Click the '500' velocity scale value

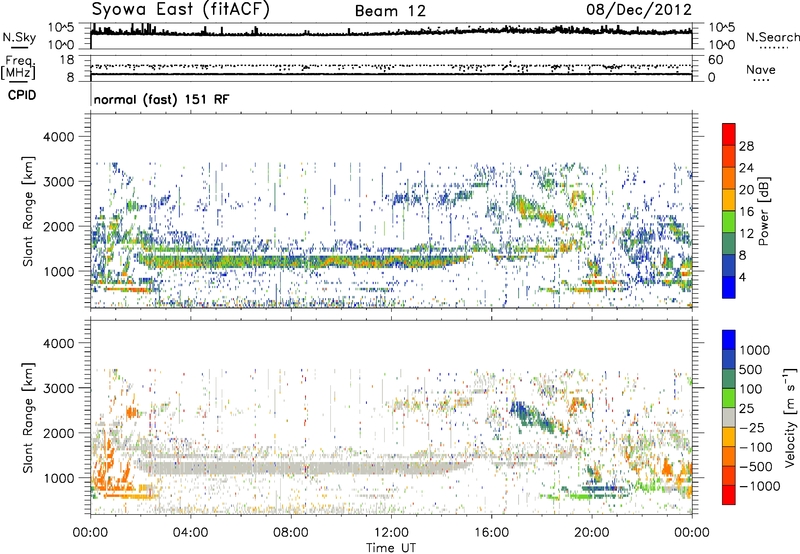(x=751, y=369)
